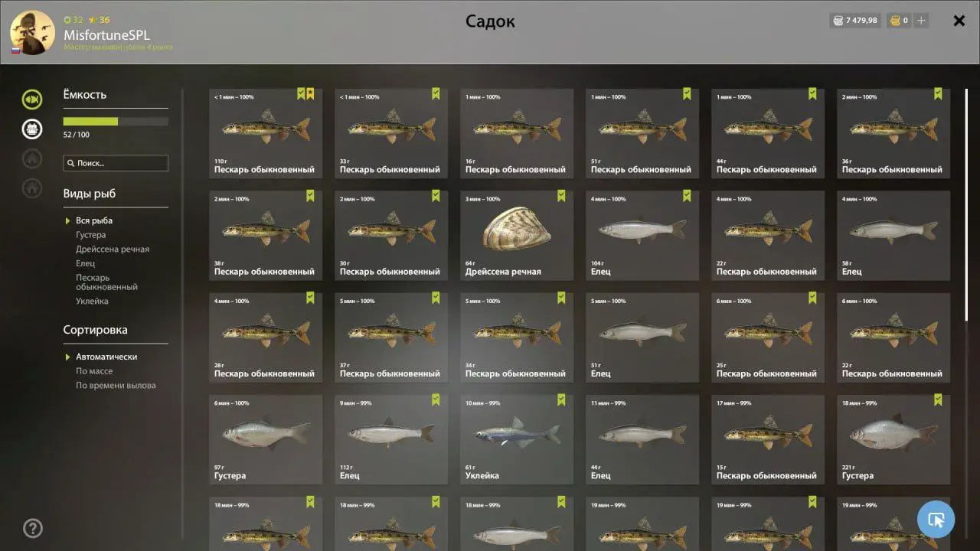Filter fish by Уклейка

click(92, 301)
